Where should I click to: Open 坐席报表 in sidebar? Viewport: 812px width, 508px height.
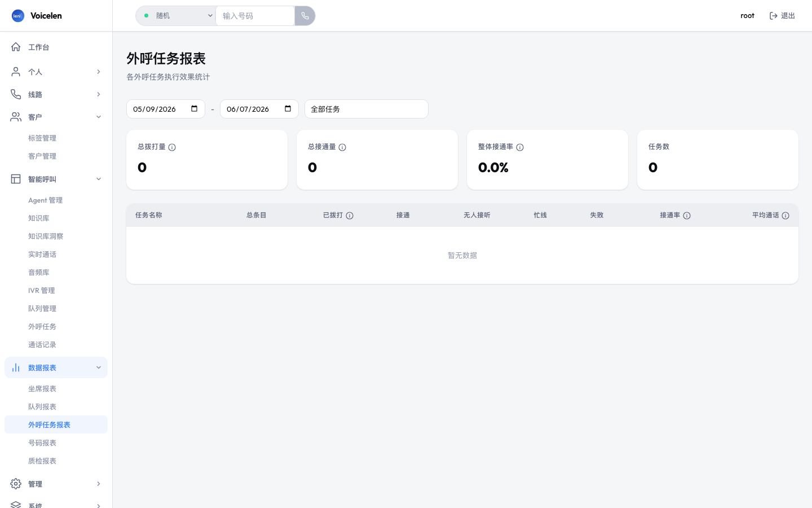[x=56, y=388]
